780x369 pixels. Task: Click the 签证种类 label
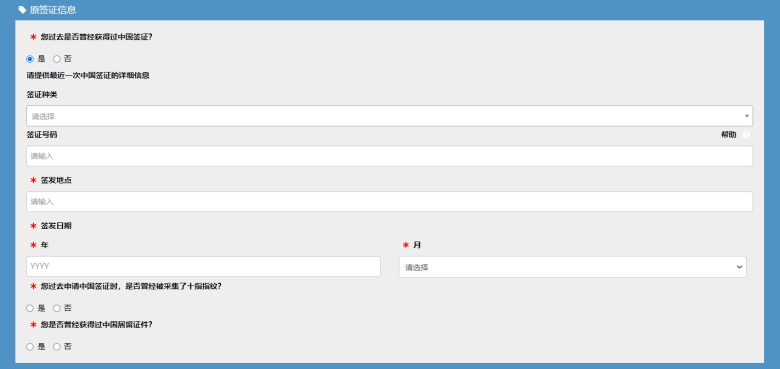[42, 95]
